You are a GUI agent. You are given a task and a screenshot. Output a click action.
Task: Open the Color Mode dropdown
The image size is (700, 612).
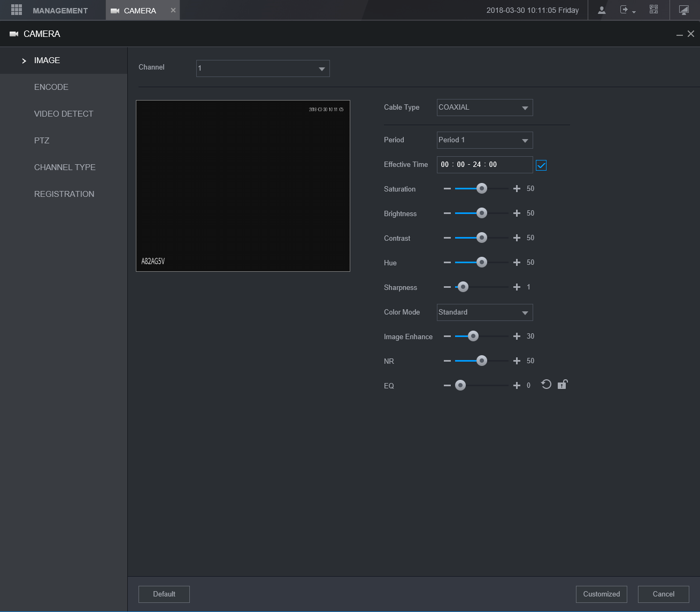484,312
